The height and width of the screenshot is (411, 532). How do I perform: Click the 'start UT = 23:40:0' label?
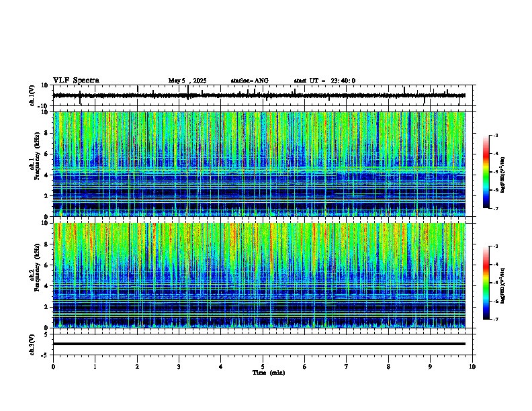(x=324, y=81)
